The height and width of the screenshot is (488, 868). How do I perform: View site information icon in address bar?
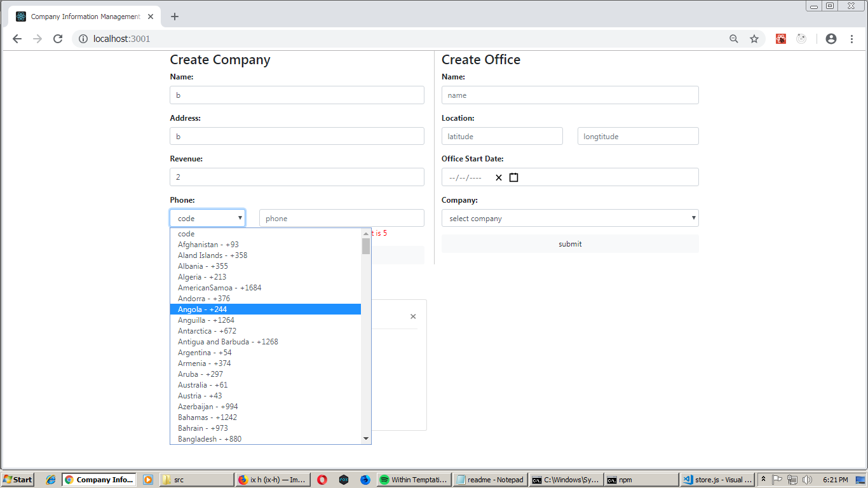point(83,39)
